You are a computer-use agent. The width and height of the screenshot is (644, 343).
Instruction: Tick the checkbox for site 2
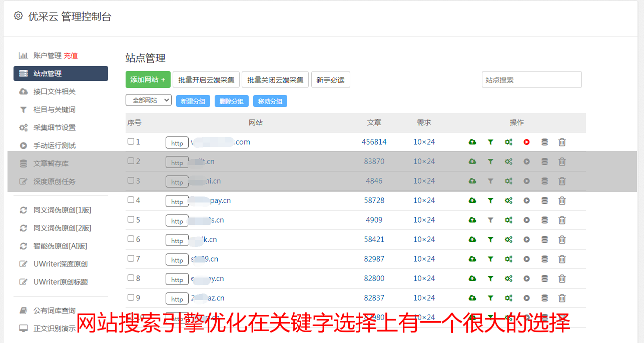click(131, 161)
